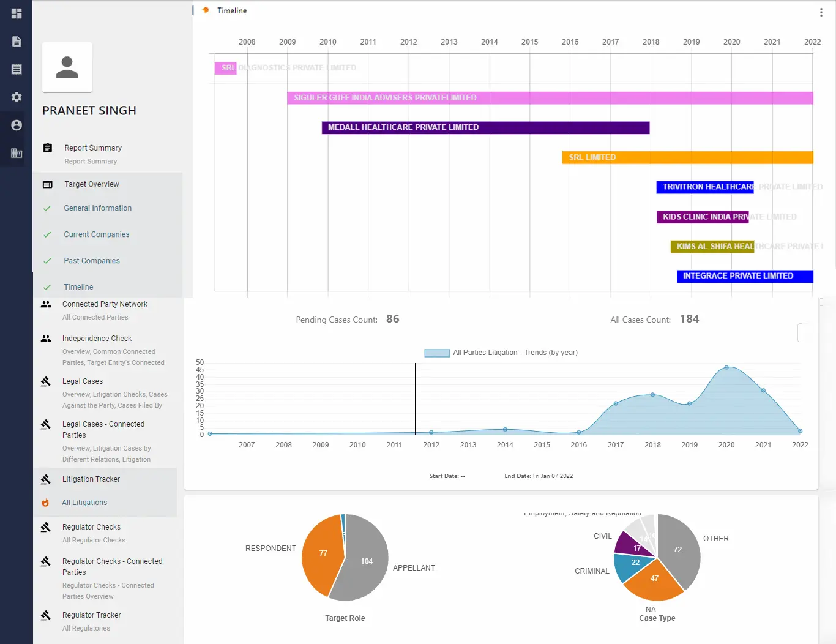The height and width of the screenshot is (644, 836).
Task: Click the 2017 data point on trend chart
Action: pos(616,403)
